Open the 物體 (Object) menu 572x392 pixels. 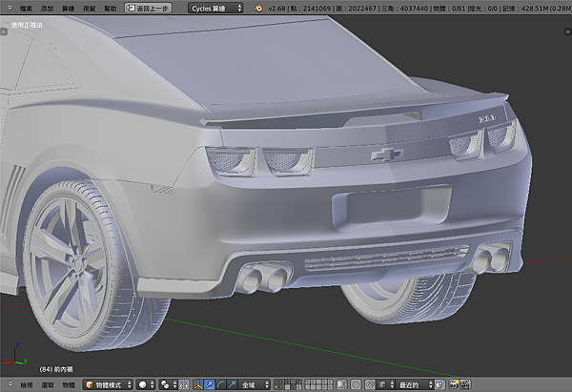[x=69, y=385]
